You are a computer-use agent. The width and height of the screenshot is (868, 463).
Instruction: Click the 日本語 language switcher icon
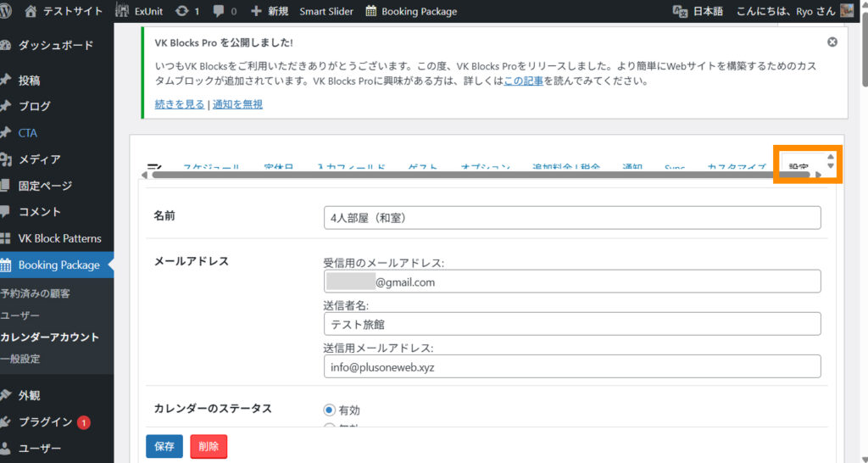[679, 11]
